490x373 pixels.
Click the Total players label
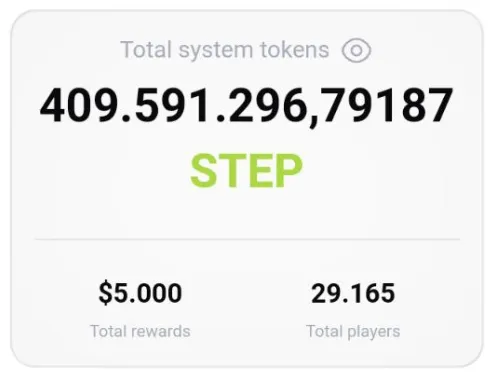pyautogui.click(x=353, y=332)
